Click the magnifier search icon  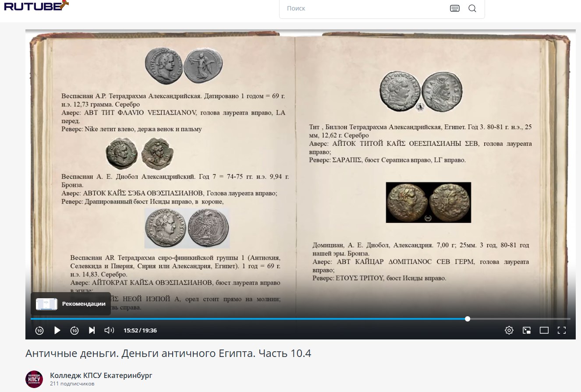tap(472, 8)
